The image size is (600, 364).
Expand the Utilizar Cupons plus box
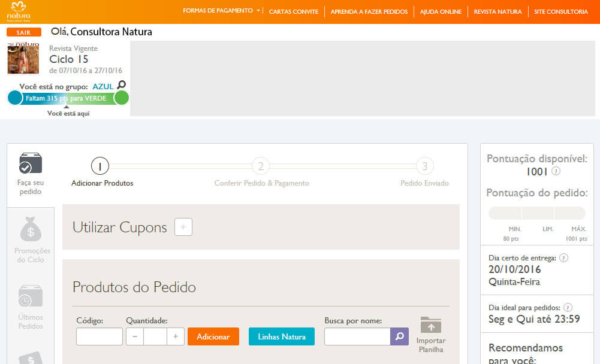coord(183,227)
